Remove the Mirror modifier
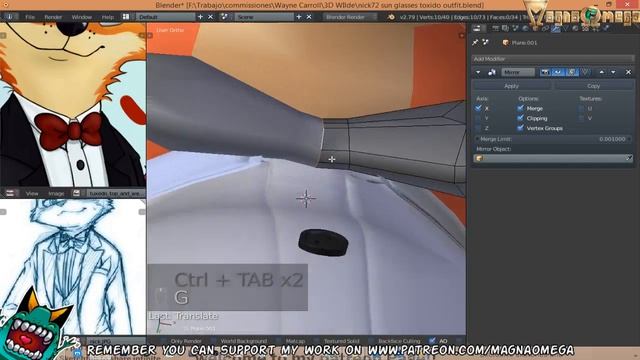Viewport: 640px width, 360px height. click(628, 72)
